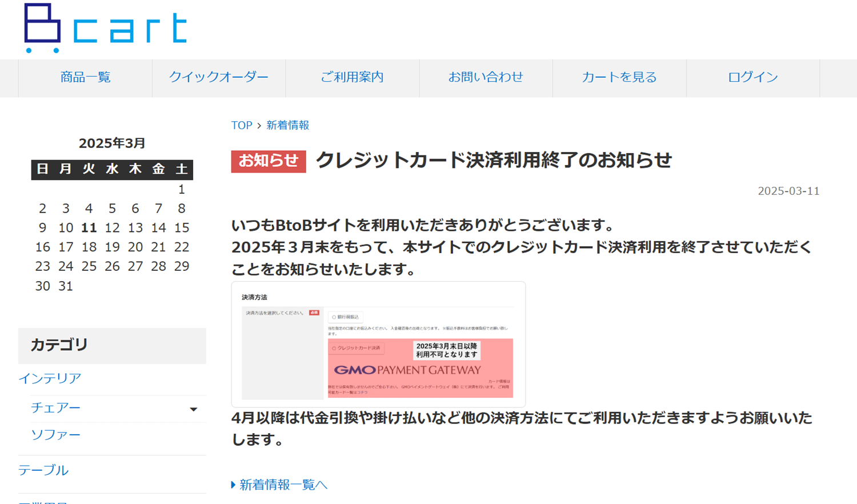The height and width of the screenshot is (504, 857).
Task: Open the ソファー subcategory
Action: click(x=55, y=435)
